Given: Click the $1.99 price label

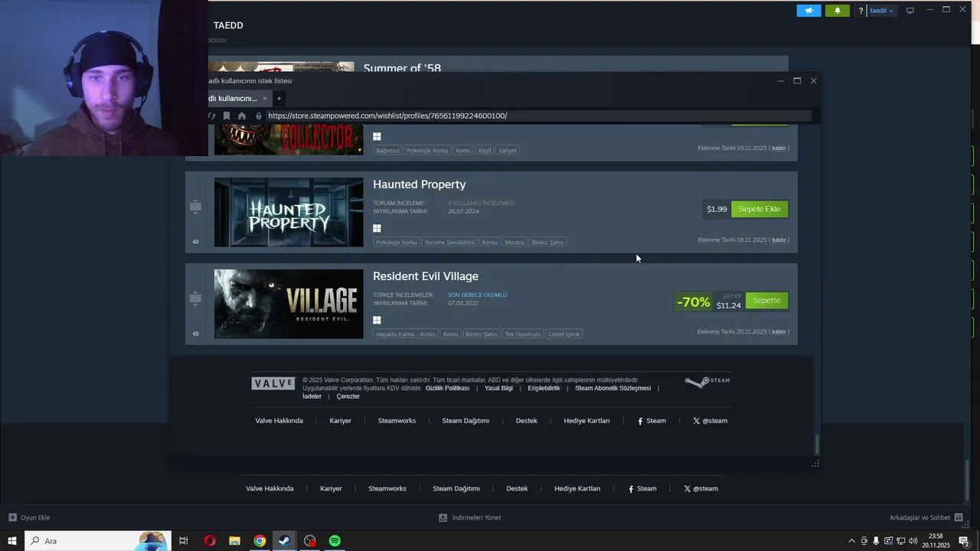Looking at the screenshot, I should [x=717, y=209].
